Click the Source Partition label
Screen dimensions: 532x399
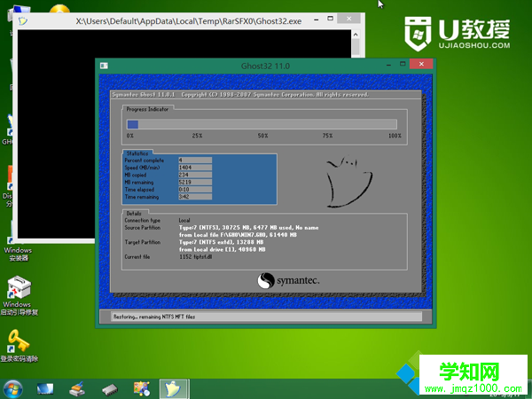[x=142, y=228]
